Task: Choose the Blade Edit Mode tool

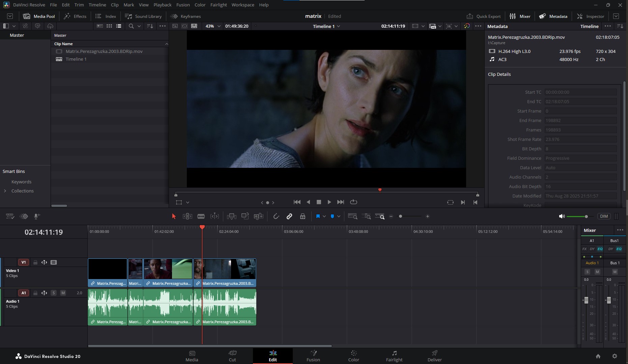Action: (x=201, y=216)
